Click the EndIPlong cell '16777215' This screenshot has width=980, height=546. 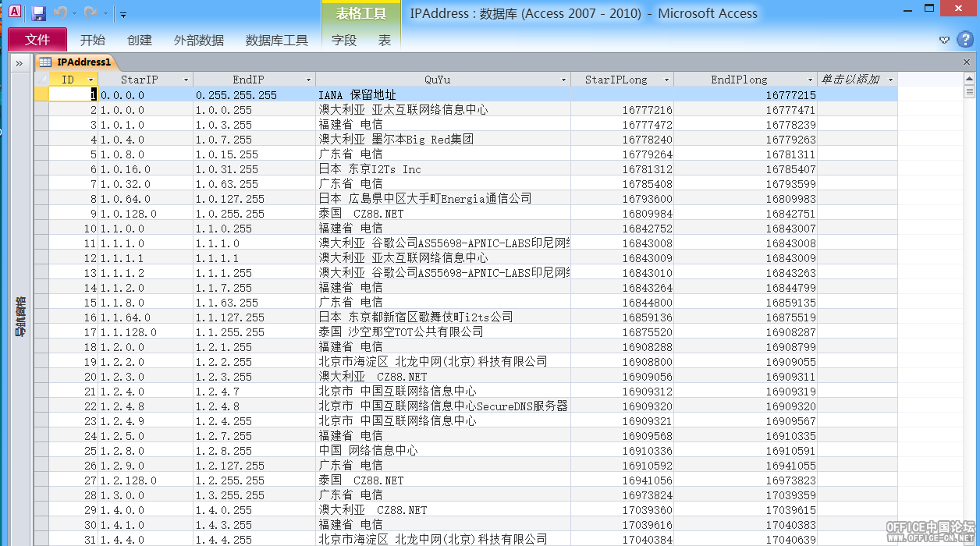(x=745, y=94)
